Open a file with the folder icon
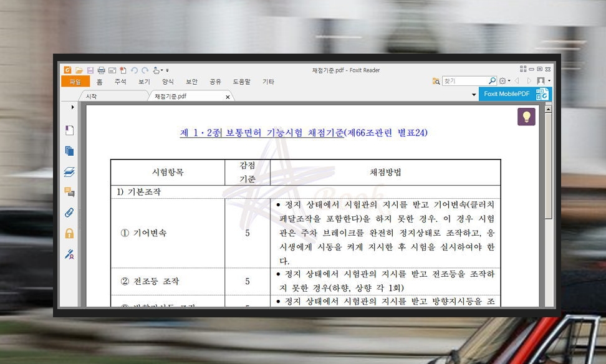This screenshot has width=606, height=364. point(79,70)
